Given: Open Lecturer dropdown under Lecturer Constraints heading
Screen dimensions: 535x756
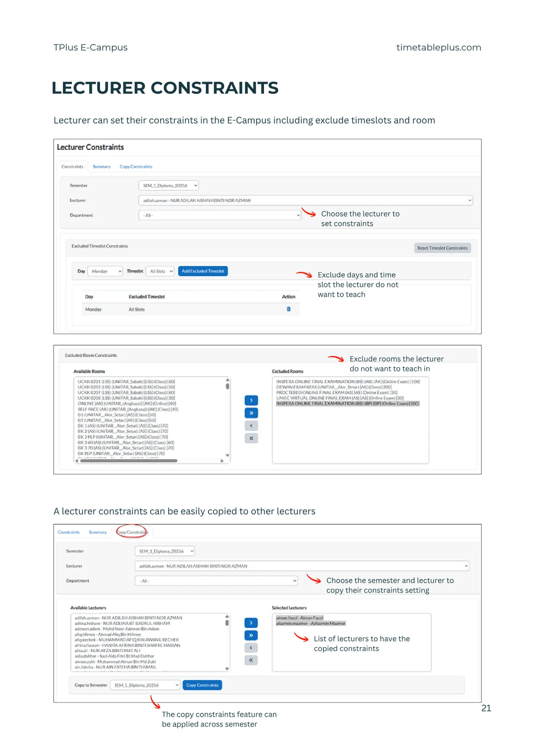Looking at the screenshot, I should (x=305, y=200).
